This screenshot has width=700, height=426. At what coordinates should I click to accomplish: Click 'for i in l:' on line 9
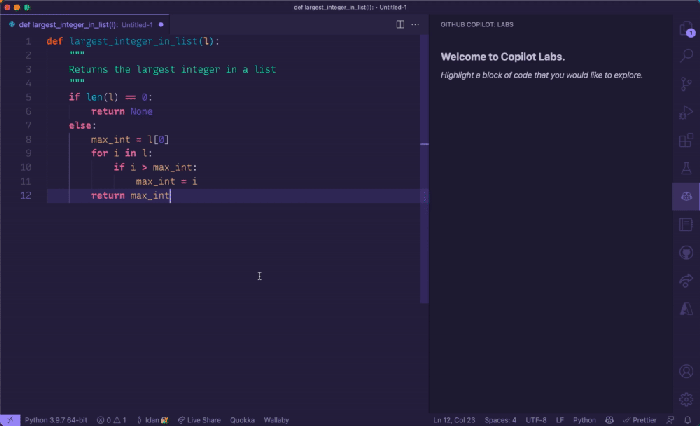coord(121,153)
